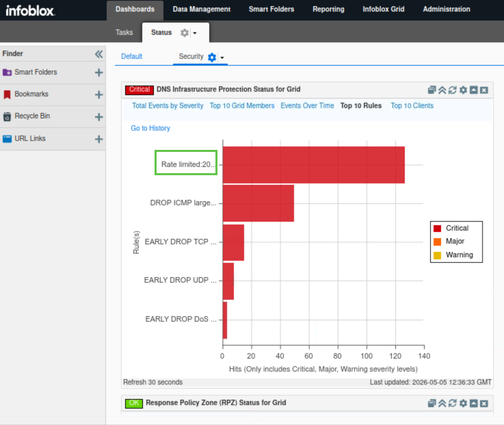The height and width of the screenshot is (425, 504).
Task: Collapse RPZ Status widget with triangle icon
Action: [474, 403]
